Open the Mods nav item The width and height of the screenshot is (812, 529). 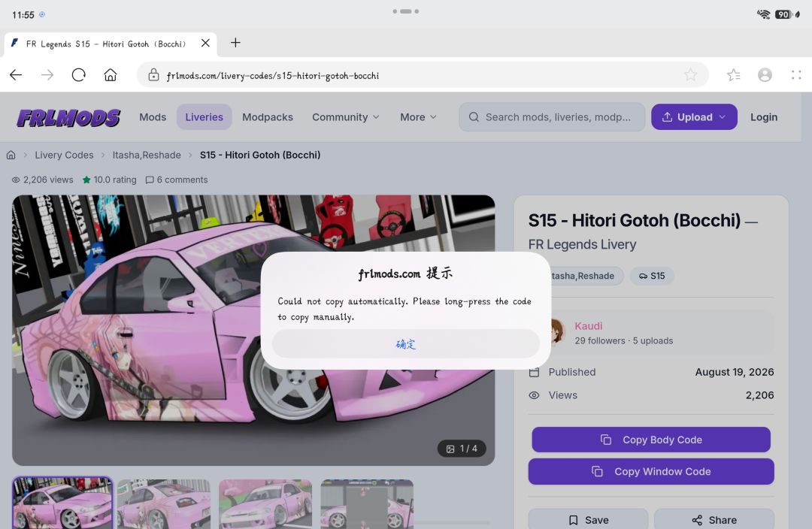153,117
